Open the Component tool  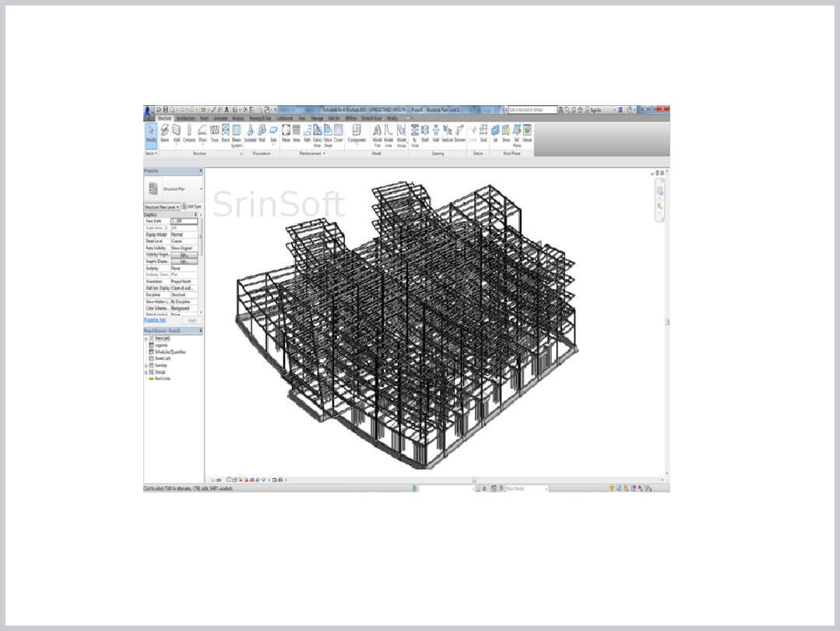click(x=357, y=132)
